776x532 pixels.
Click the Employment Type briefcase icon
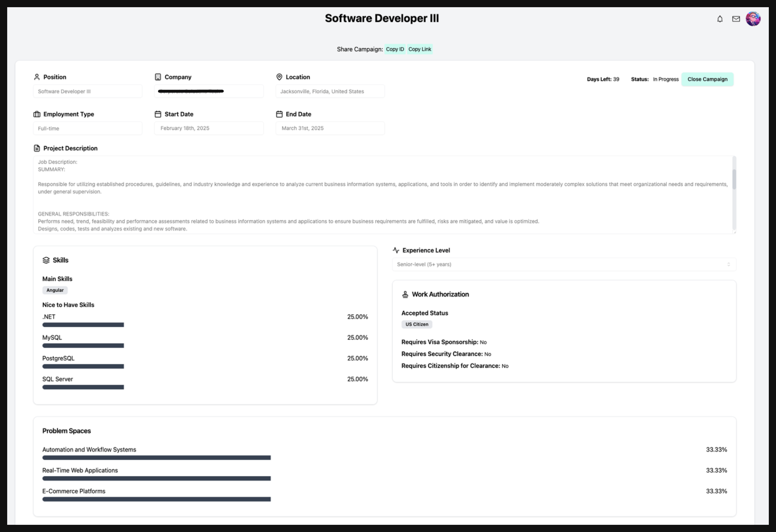(37, 114)
